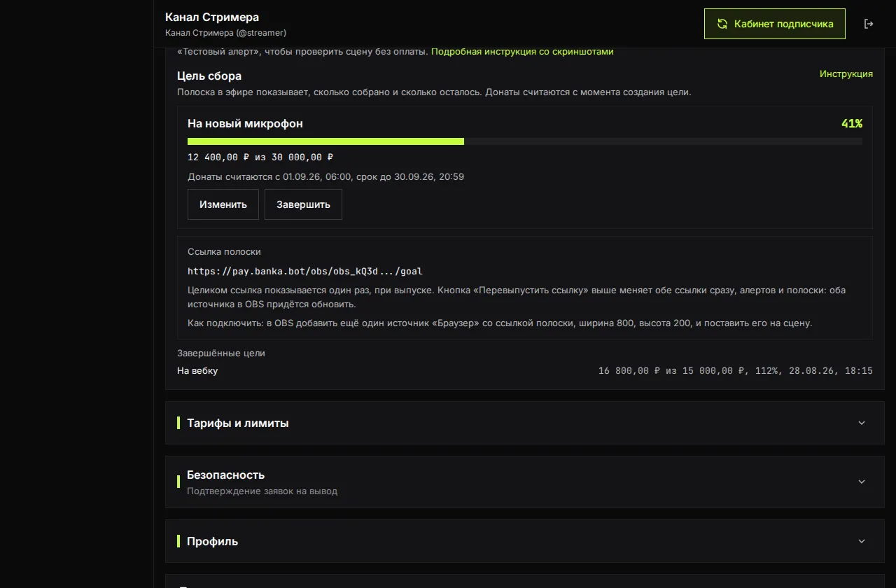
Task: Click the green goal progress bar
Action: click(x=325, y=141)
